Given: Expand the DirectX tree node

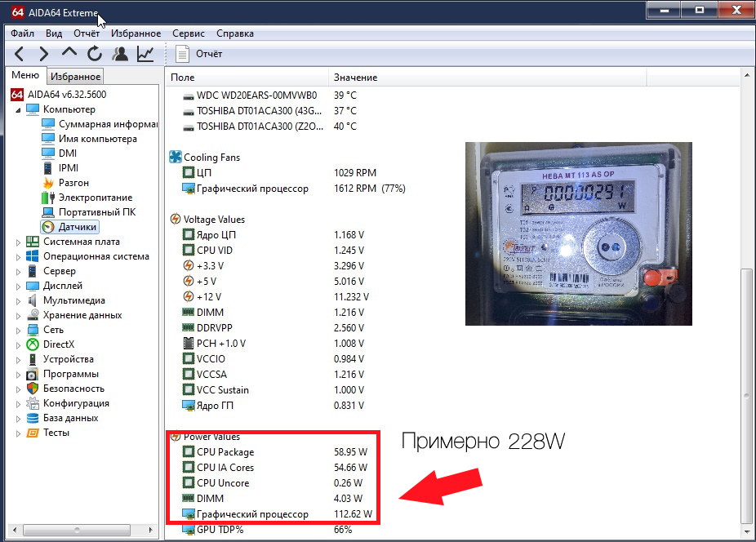Looking at the screenshot, I should click(x=18, y=345).
